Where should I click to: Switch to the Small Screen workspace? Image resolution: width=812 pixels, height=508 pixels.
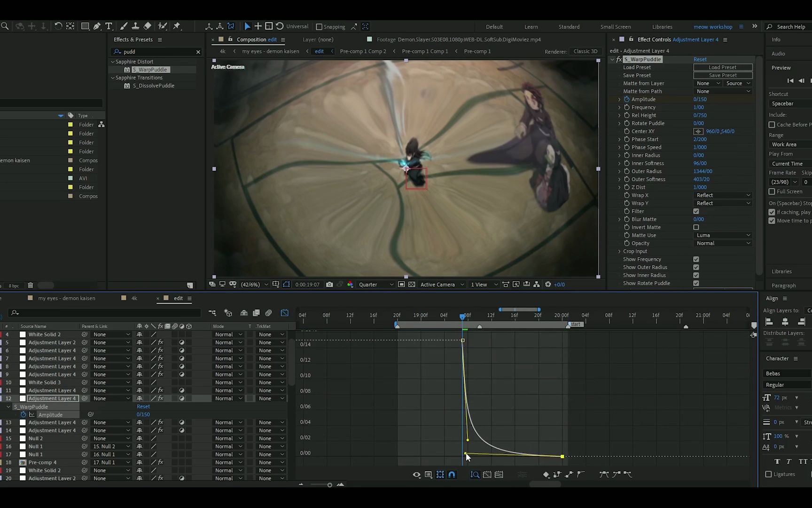[616, 27]
